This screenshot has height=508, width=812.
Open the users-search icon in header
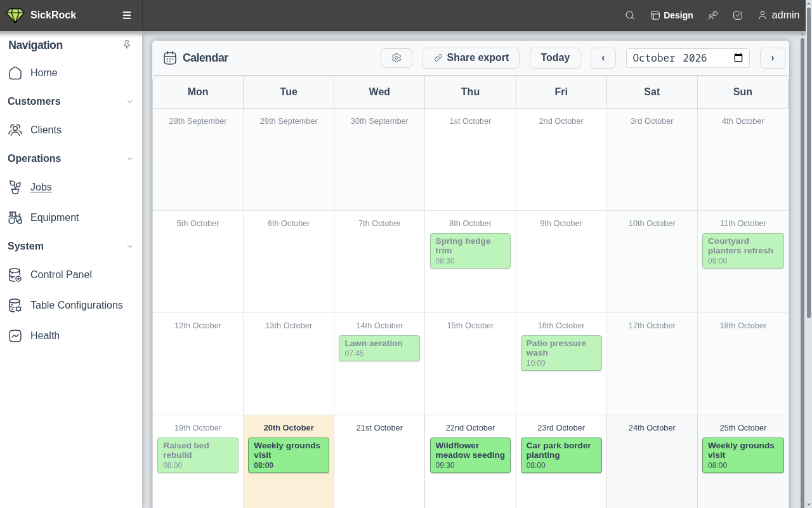point(713,15)
